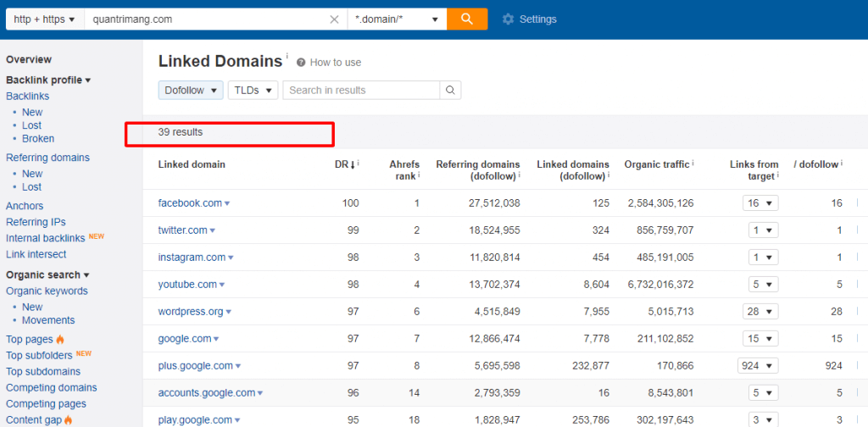Viewport: 868px width, 427px height.
Task: Expand the accounts.google.com domain caret
Action: coord(260,393)
